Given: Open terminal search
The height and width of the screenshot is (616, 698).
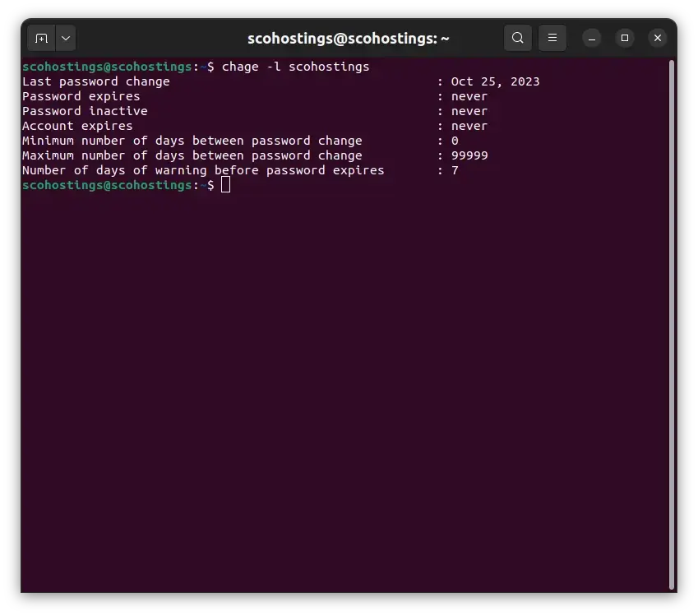Looking at the screenshot, I should pyautogui.click(x=517, y=39).
